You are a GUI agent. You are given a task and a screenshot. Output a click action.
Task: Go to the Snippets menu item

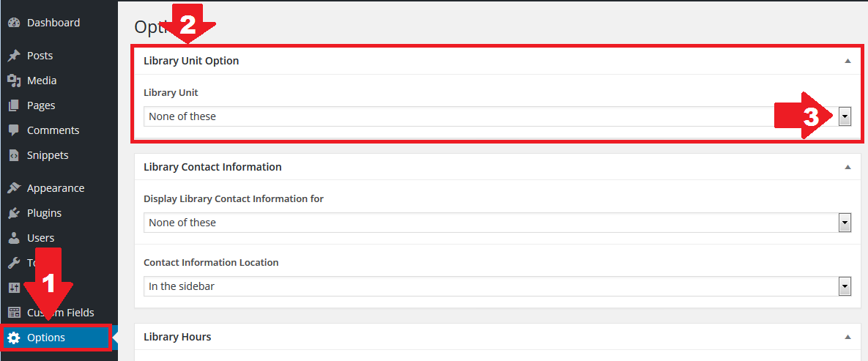48,155
